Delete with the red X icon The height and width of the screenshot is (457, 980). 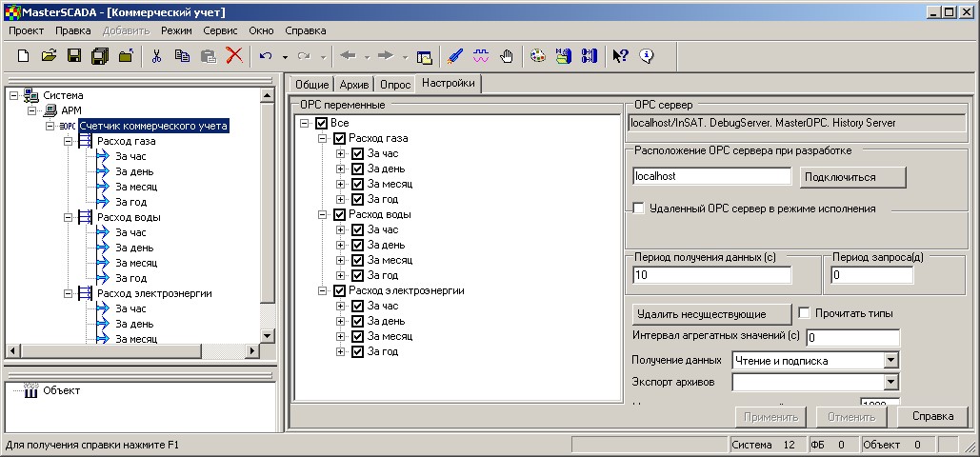coord(234,56)
